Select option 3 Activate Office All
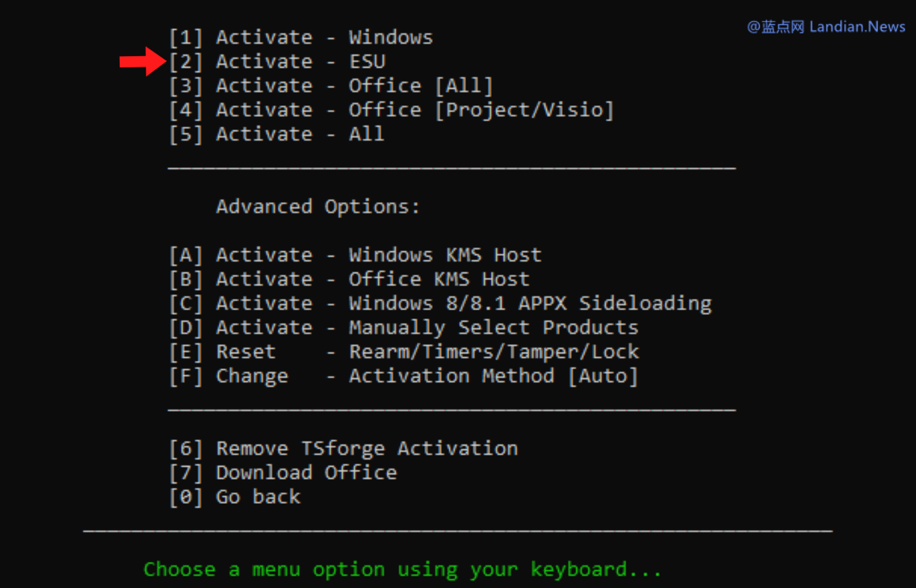This screenshot has width=916, height=588. click(331, 86)
